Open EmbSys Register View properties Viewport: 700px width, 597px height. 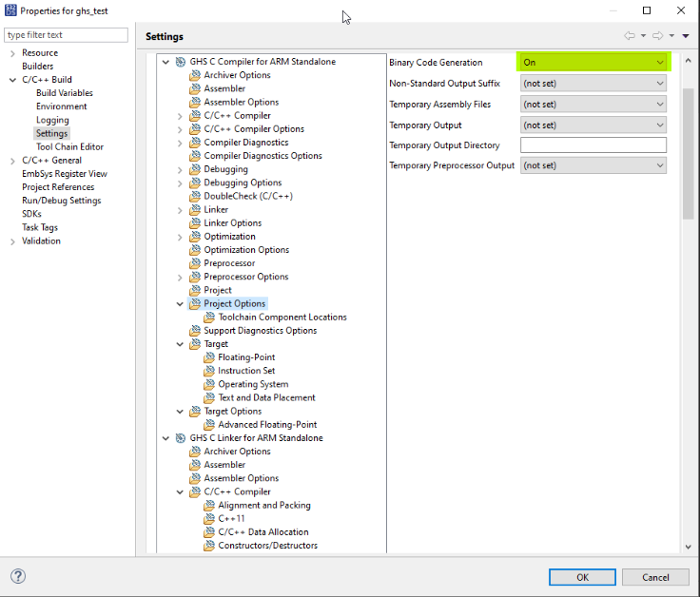point(65,174)
